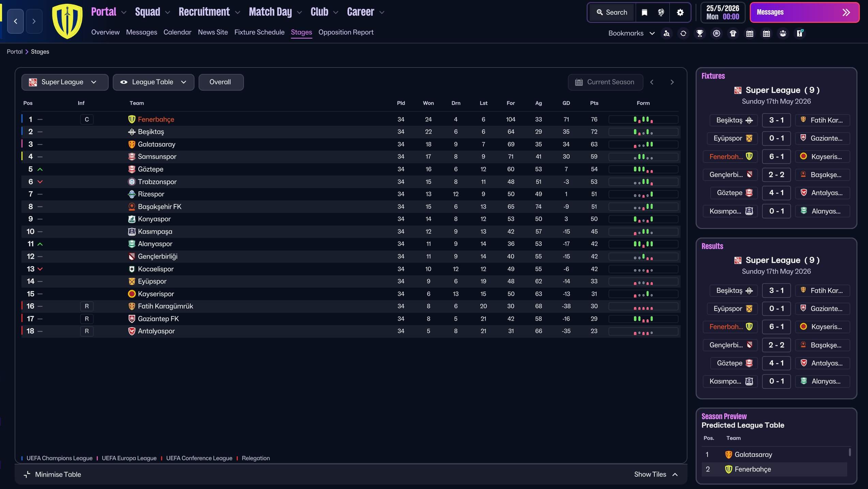Viewport: 868px width, 489px height.
Task: Open the Recruitment menu
Action: pos(204,12)
